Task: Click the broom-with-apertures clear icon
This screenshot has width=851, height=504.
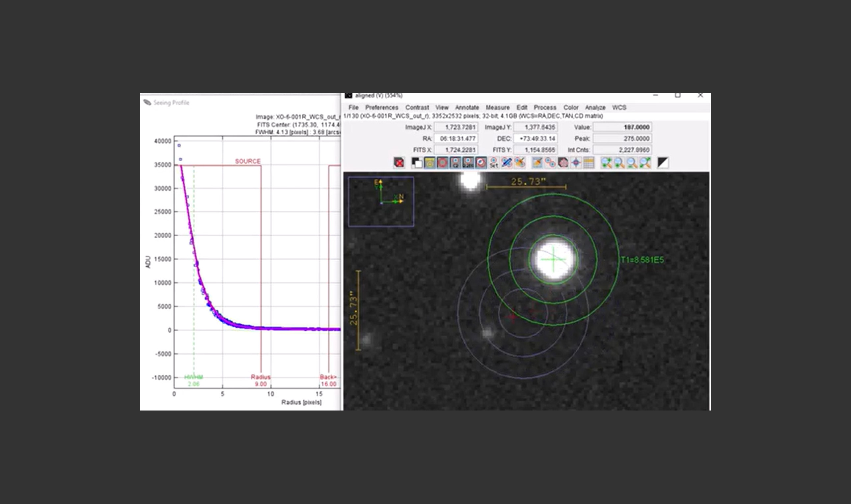Action: pyautogui.click(x=519, y=163)
